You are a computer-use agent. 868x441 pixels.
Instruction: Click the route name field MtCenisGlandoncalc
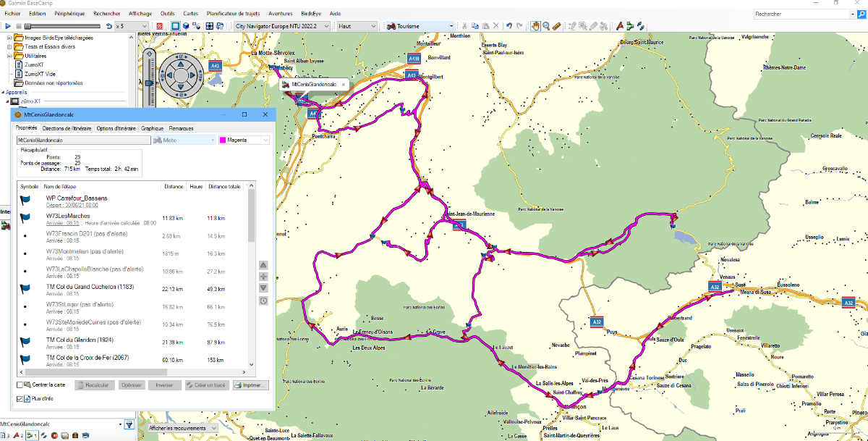tap(83, 140)
